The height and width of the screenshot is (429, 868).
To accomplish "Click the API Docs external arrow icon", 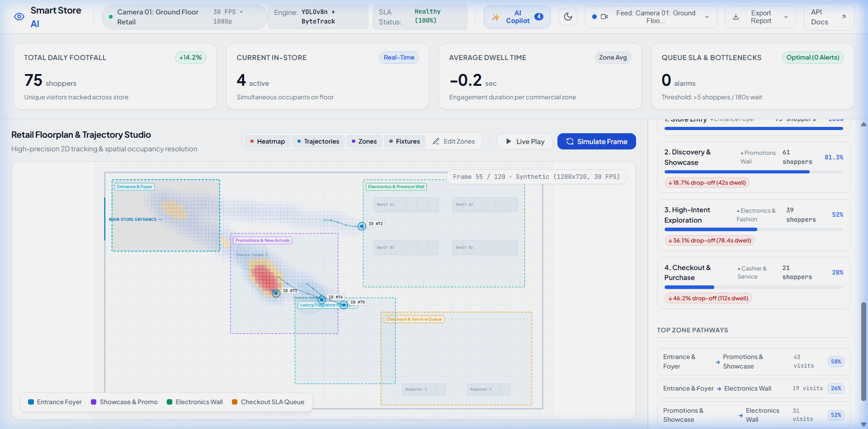I will 844,17.
